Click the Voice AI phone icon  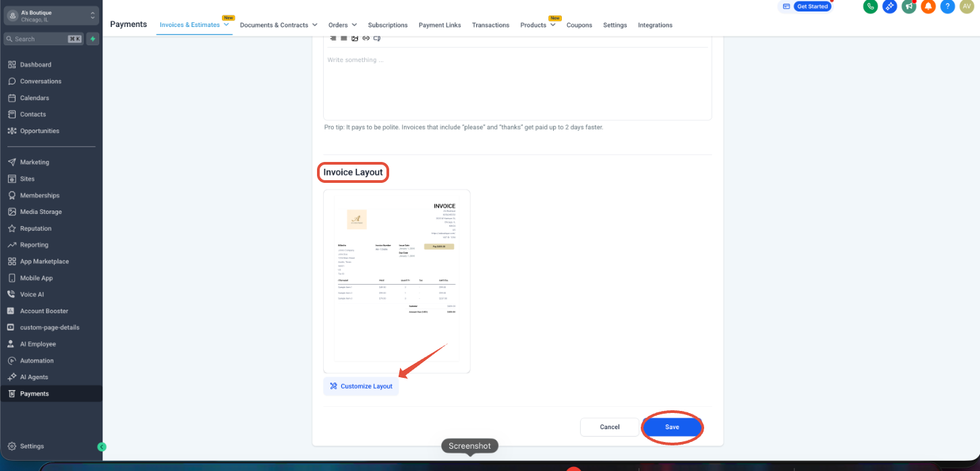(12, 294)
